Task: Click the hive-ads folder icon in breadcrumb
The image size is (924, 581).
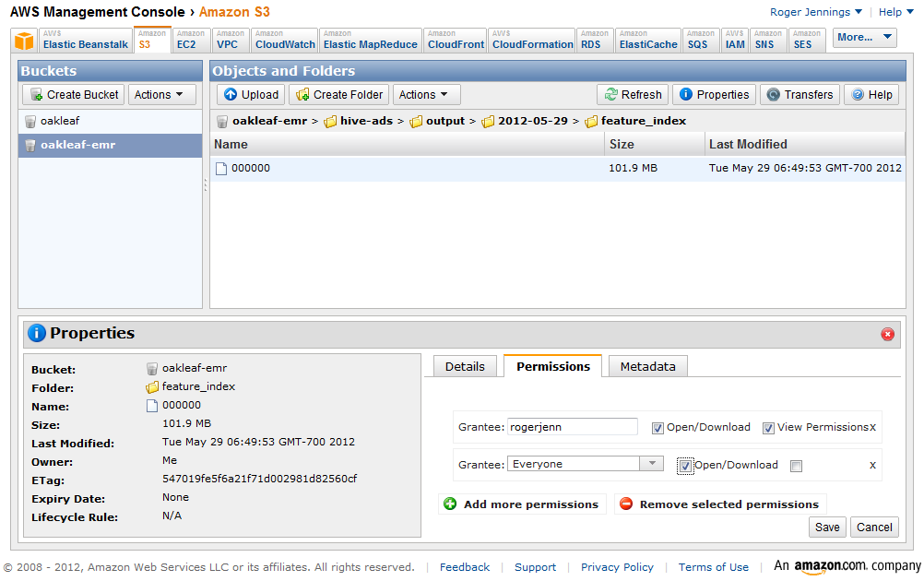Action: click(330, 122)
